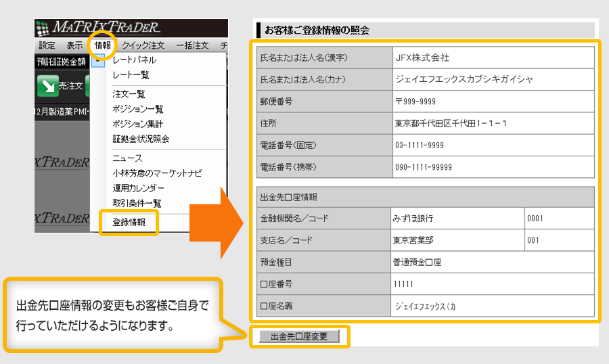The image size is (609, 364).
Task: Click the 口座名義 label cell
Action: point(323,306)
